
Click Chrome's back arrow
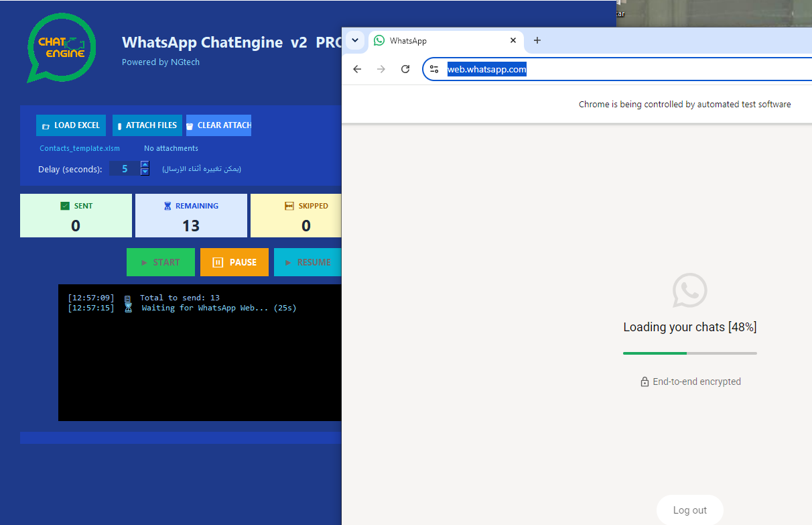coord(357,69)
